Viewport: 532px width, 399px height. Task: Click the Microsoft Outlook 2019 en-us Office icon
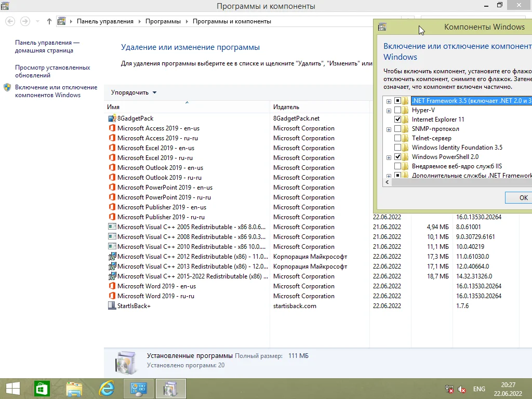click(x=112, y=168)
